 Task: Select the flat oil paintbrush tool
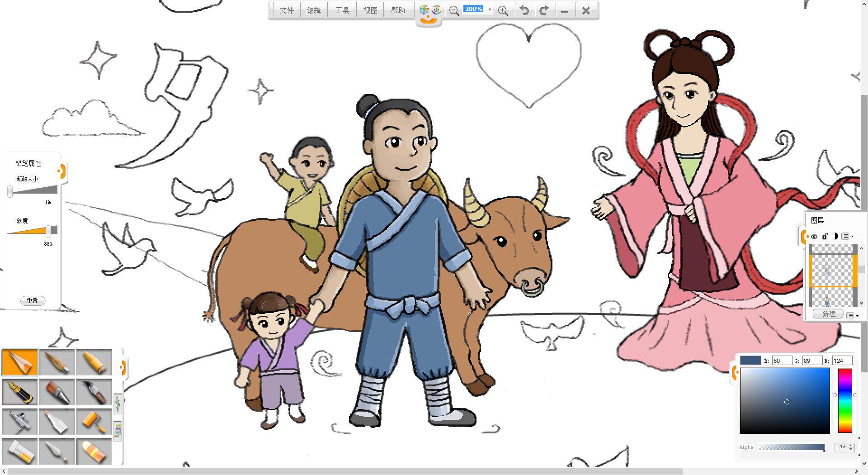coord(57,392)
